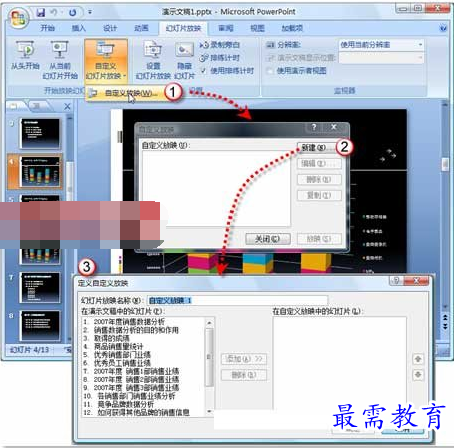
Task: Select the outline tab in thumbnail pane
Action: tap(37, 106)
